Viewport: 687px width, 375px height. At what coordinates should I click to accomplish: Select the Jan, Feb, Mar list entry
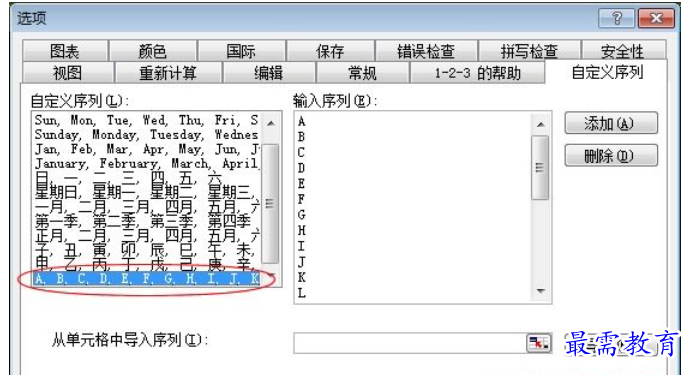point(147,149)
